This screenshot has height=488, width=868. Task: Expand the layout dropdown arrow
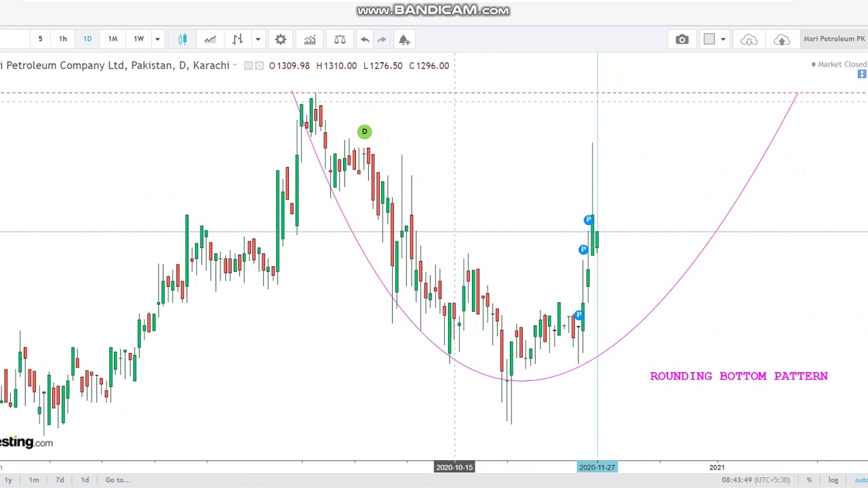[x=723, y=39]
